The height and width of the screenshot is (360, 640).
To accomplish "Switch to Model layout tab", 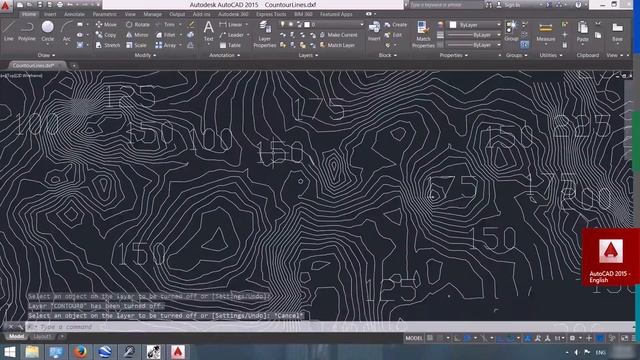I will coord(17,337).
